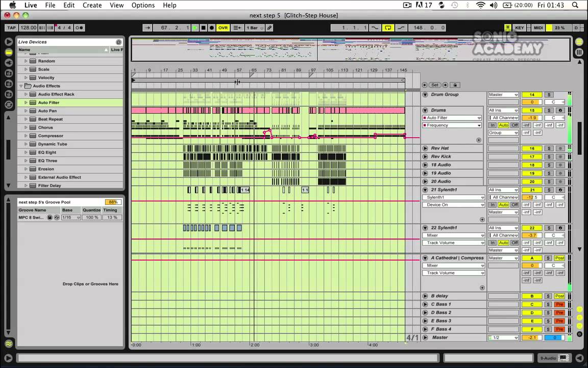
Task: Click the TAP tempo button
Action: click(11, 28)
